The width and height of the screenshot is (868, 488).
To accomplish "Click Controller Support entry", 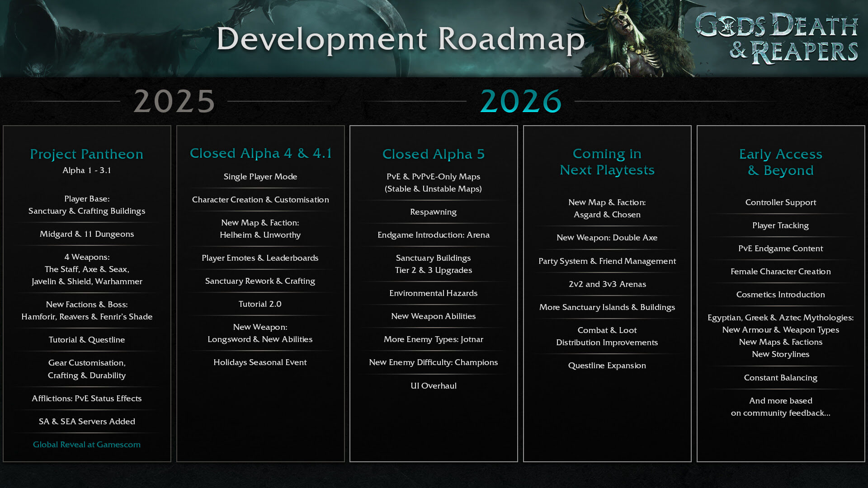I will [x=781, y=202].
